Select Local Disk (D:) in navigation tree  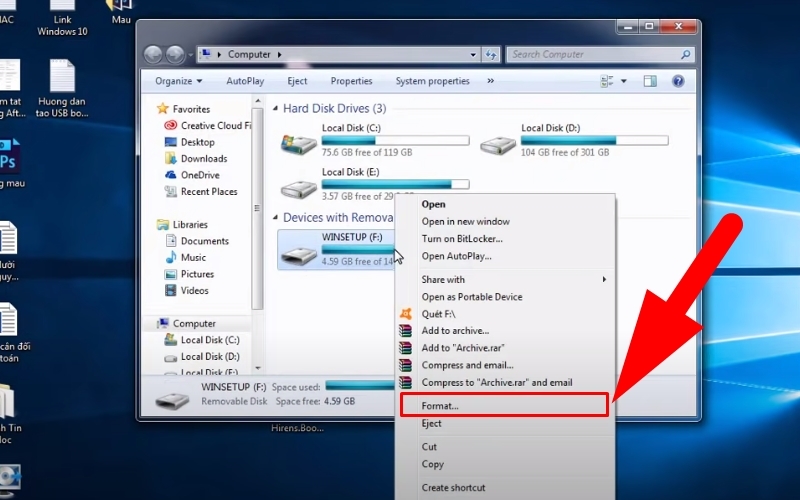[210, 356]
